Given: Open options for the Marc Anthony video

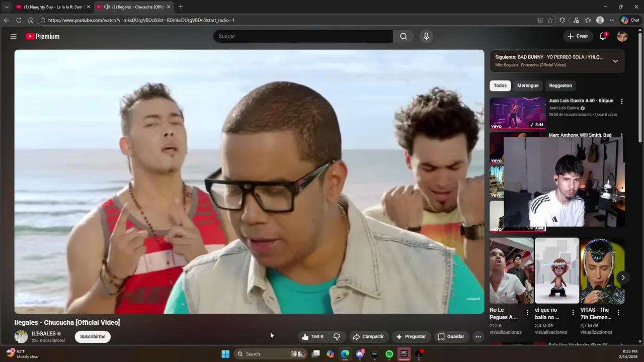Looking at the screenshot, I should pyautogui.click(x=621, y=135).
